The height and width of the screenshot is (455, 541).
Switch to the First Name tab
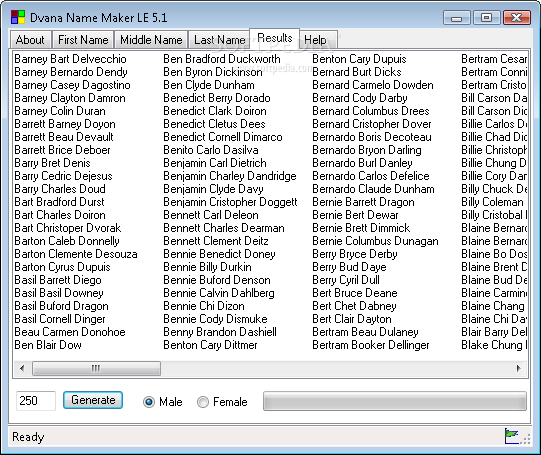click(83, 40)
